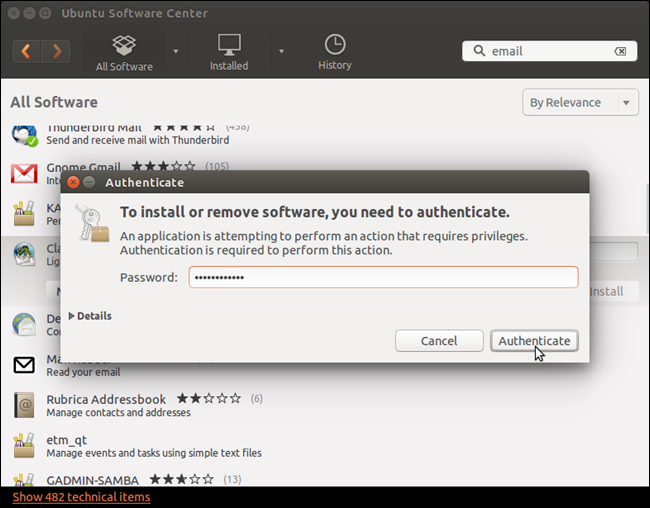Go back with the left arrow button

(x=27, y=51)
